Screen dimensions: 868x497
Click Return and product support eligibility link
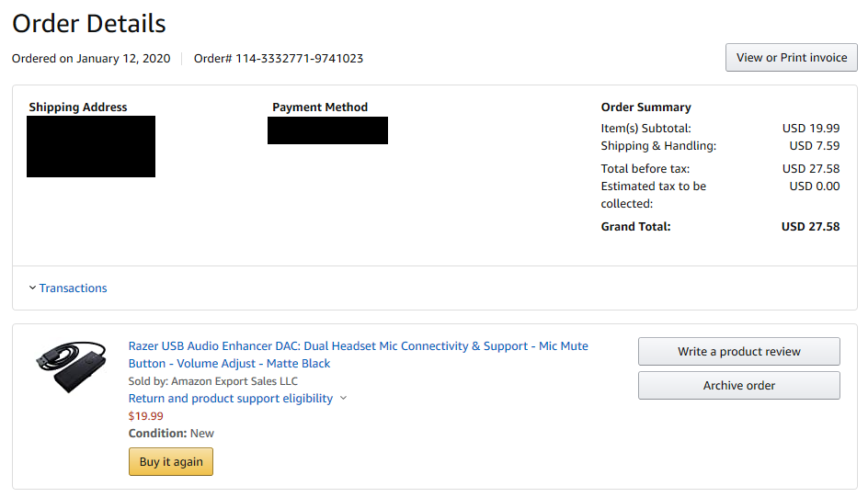tap(230, 399)
